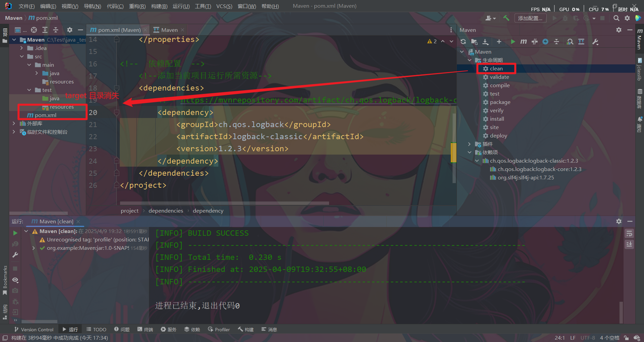Collapse the 生命周期 node in Maven panel
The width and height of the screenshot is (644, 342).
tap(470, 60)
